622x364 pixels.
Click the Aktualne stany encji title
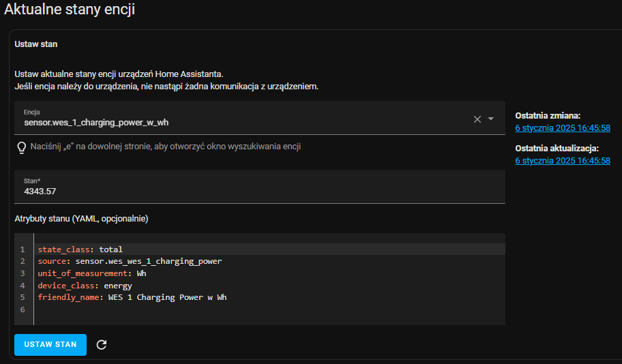pyautogui.click(x=70, y=9)
